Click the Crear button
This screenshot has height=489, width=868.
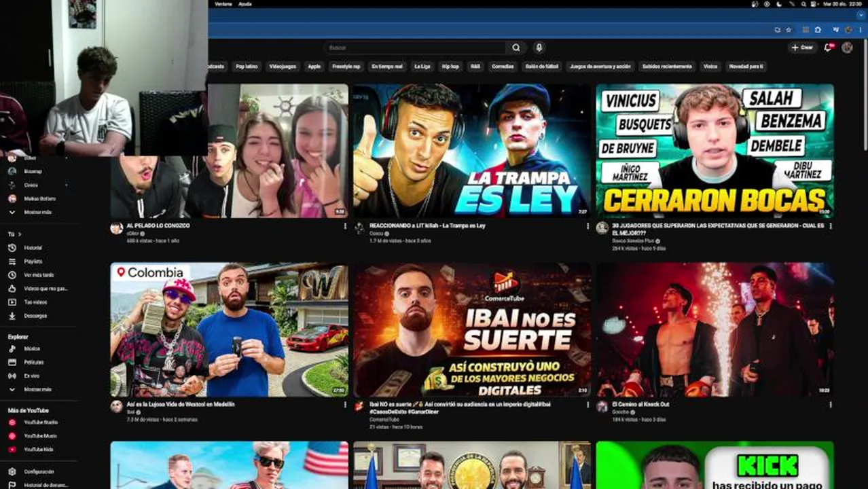(802, 48)
